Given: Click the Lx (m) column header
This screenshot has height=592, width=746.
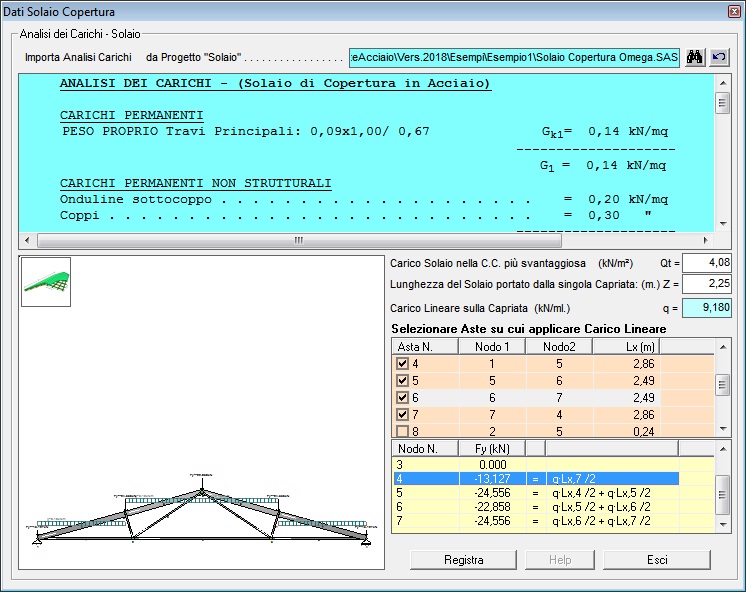Looking at the screenshot, I should (x=626, y=347).
